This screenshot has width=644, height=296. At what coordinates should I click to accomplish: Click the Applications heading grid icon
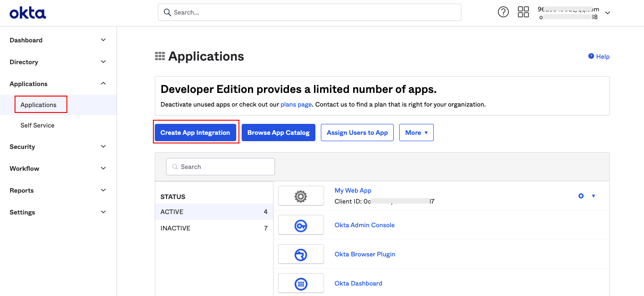160,56
